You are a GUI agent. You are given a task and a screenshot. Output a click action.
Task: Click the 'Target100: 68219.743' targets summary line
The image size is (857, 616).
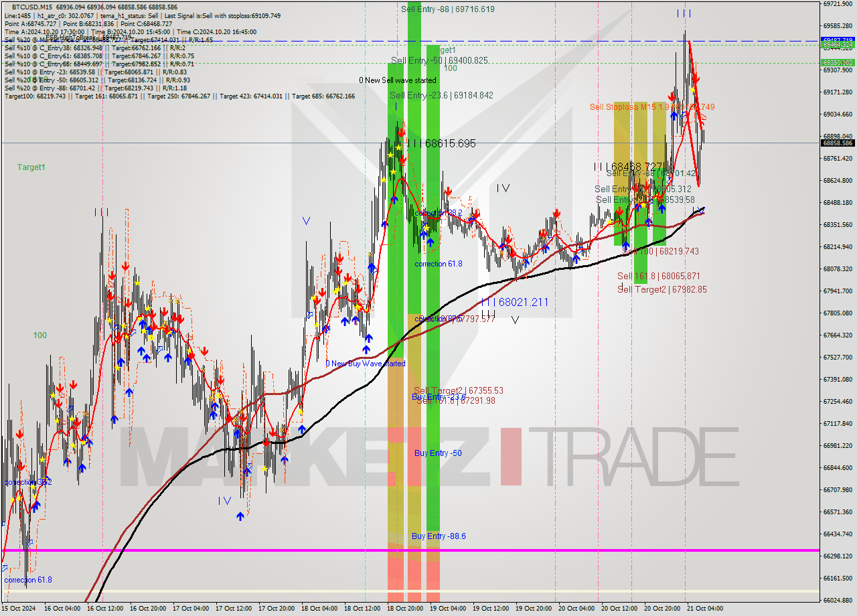[x=179, y=96]
